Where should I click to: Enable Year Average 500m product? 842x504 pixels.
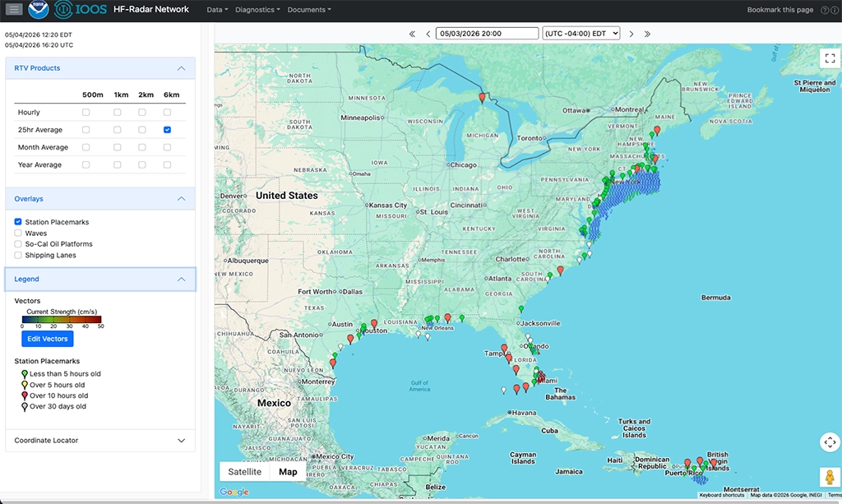point(86,164)
